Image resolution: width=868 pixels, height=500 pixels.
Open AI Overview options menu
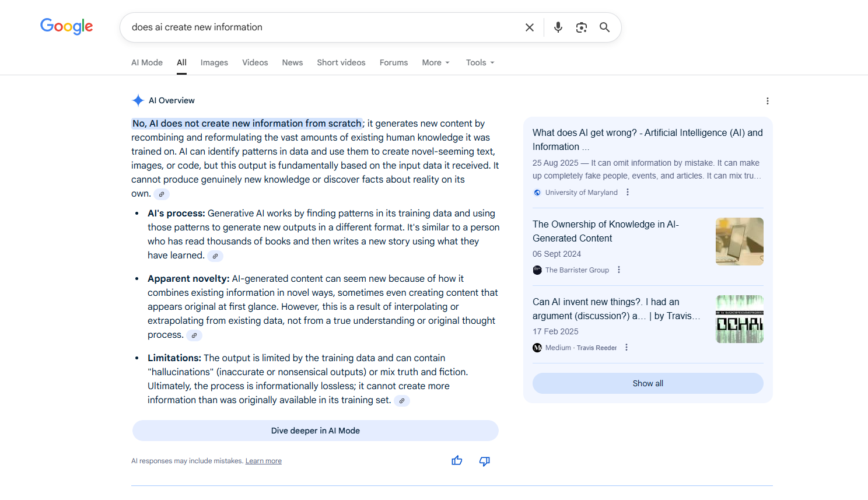click(x=768, y=101)
